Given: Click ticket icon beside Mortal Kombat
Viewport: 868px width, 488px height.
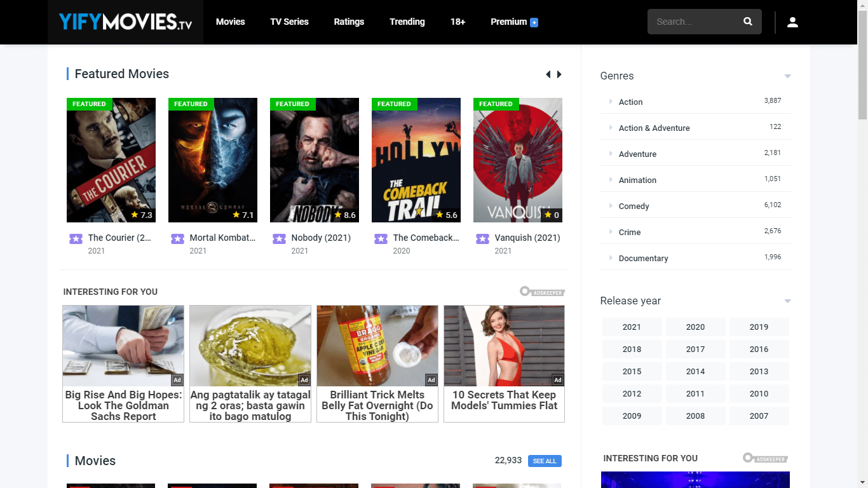Looking at the screenshot, I should click(177, 239).
